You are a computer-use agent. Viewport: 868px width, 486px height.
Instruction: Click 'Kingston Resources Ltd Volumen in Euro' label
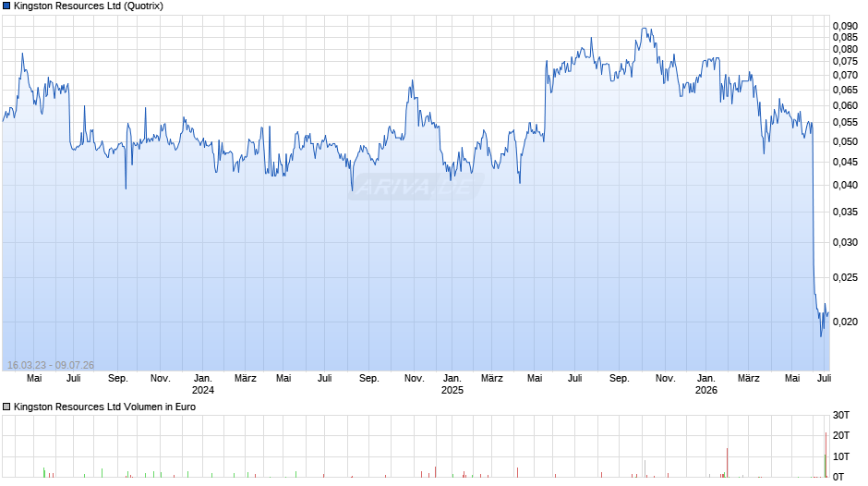coord(104,407)
